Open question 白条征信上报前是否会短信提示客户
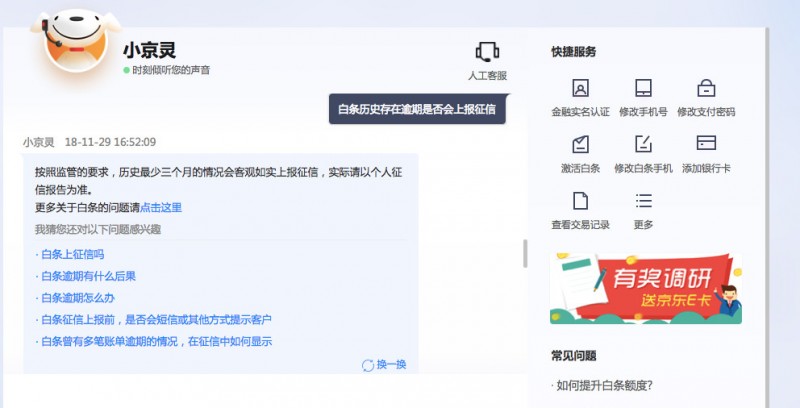The height and width of the screenshot is (408, 800). (x=154, y=320)
